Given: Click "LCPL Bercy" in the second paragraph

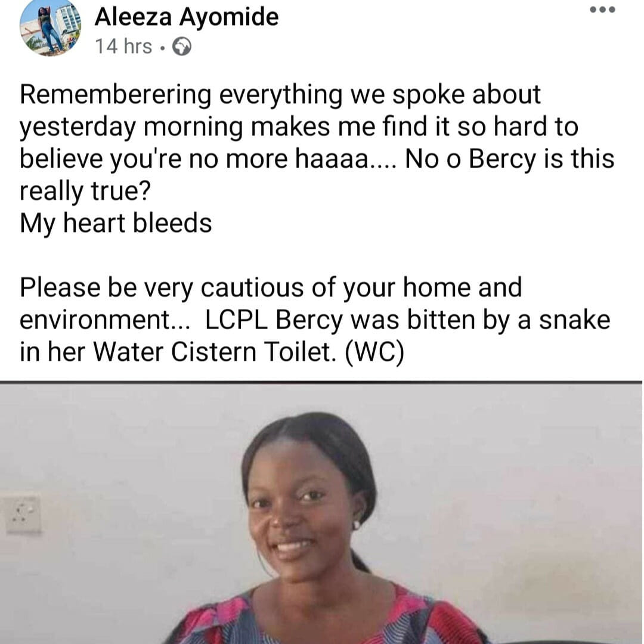Looking at the screenshot, I should click(x=275, y=320).
